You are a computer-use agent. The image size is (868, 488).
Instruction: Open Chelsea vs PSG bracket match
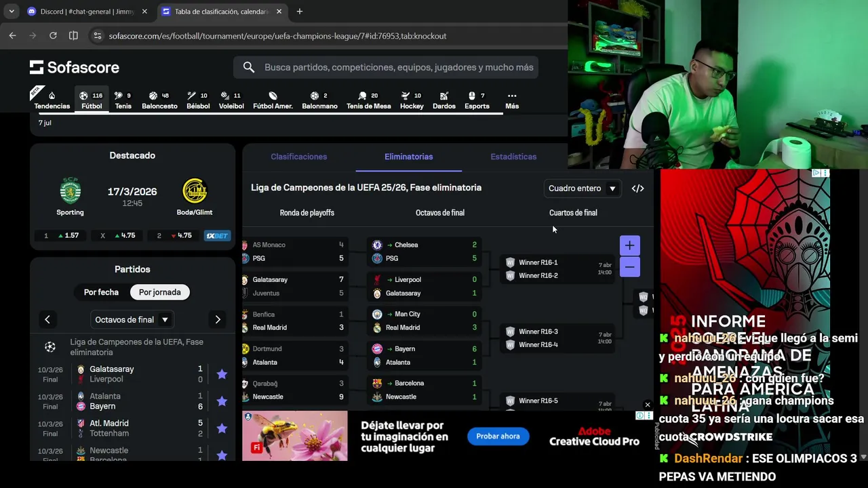pyautogui.click(x=425, y=251)
